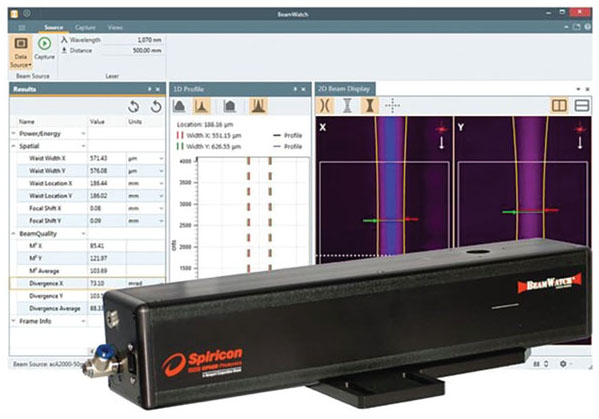Pin the Results panel
Image resolution: width=599 pixels, height=419 pixels.
[x=149, y=89]
